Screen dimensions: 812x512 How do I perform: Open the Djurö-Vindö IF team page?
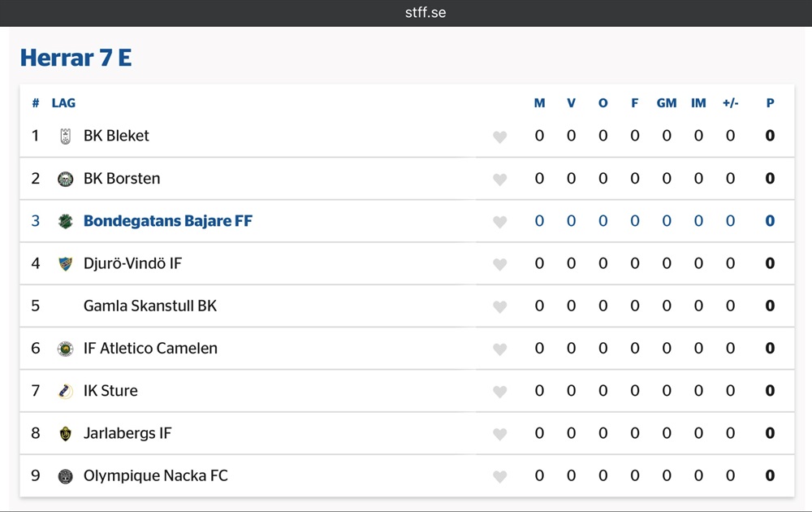point(132,263)
